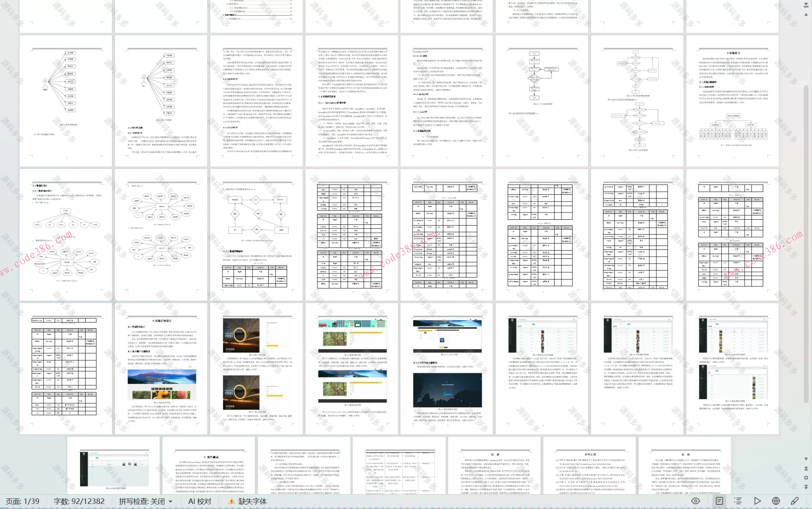Image resolution: width=812 pixels, height=509 pixels.
Task: Toggle eye-protection mode eye icon
Action: click(695, 501)
